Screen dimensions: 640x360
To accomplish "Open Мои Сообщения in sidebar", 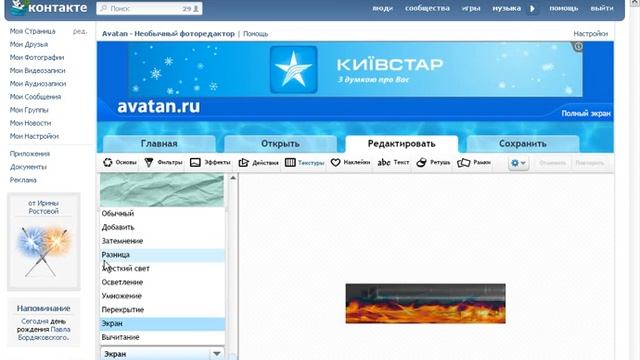I will [36, 97].
